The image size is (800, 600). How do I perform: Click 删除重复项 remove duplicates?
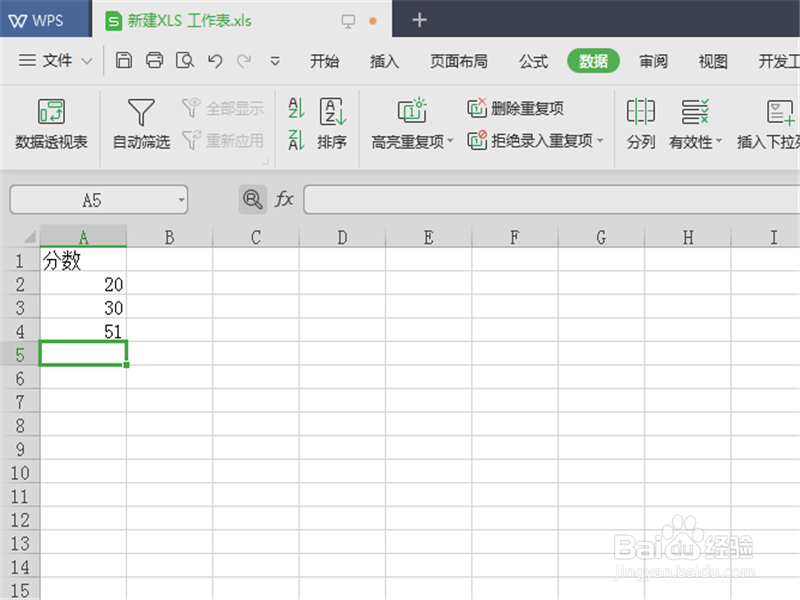coord(515,108)
